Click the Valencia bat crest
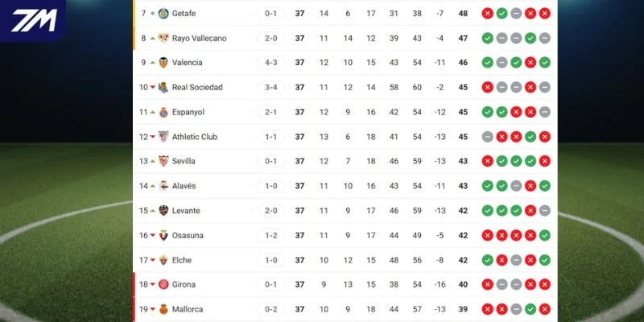Viewport: 644px width, 322px height. point(163,63)
